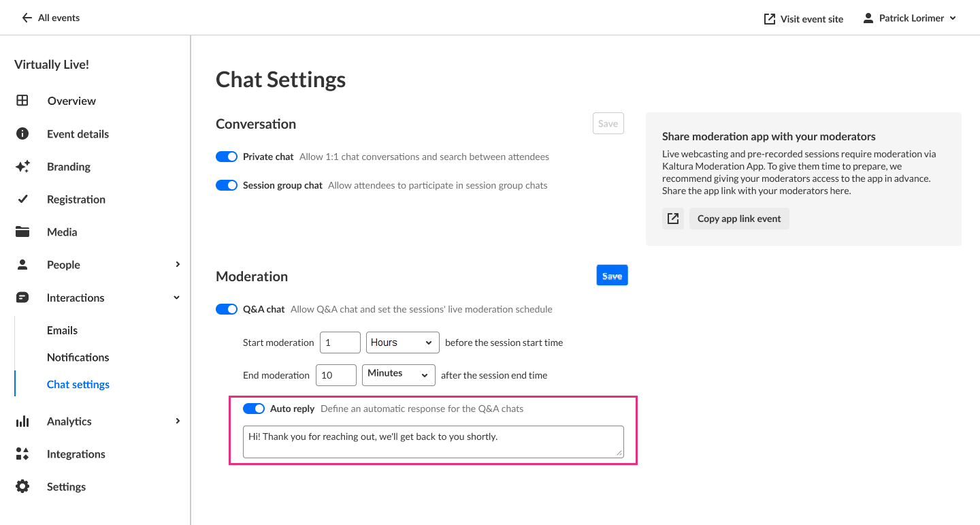Screen dimensions: 980x525
Task: Switch off the Auto reply toggle
Action: point(254,409)
